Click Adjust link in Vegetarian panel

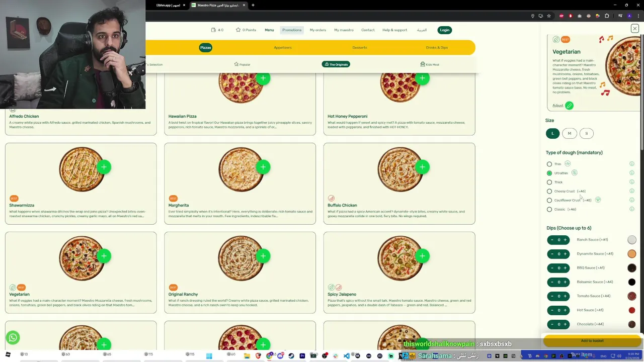[558, 106]
